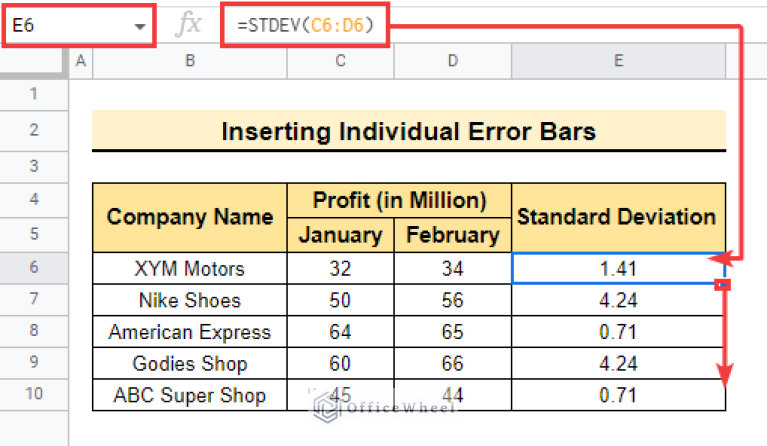Select row 7 header
This screenshot has width=767, height=446.
(34, 299)
